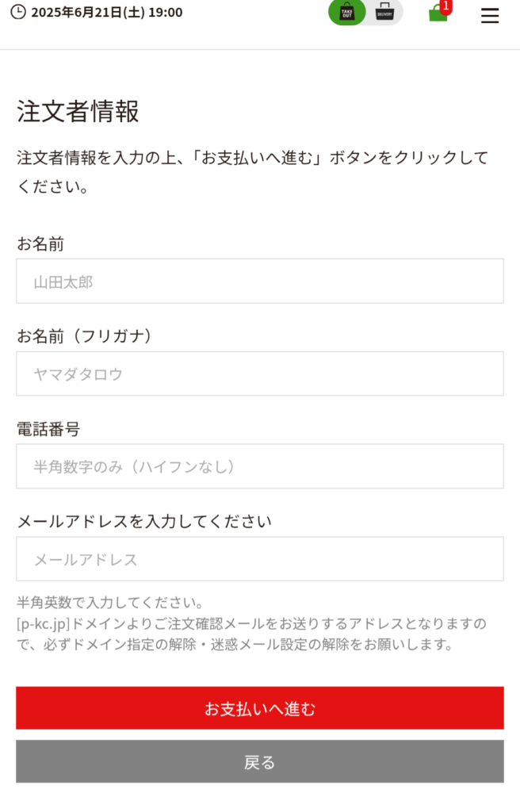Select the Take Out bag icon
Image resolution: width=520 pixels, height=812 pixels.
[x=347, y=12]
